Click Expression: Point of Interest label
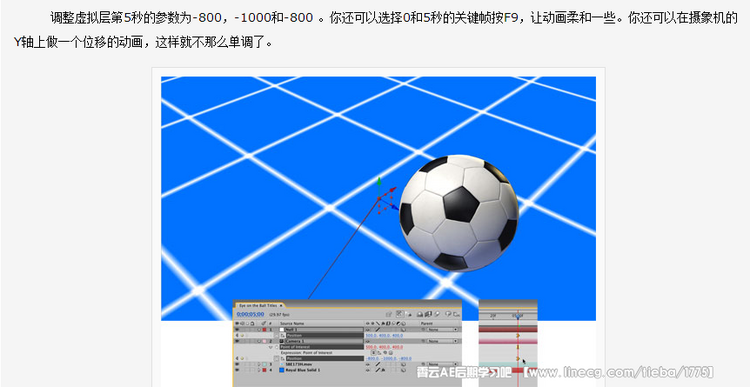 point(307,353)
